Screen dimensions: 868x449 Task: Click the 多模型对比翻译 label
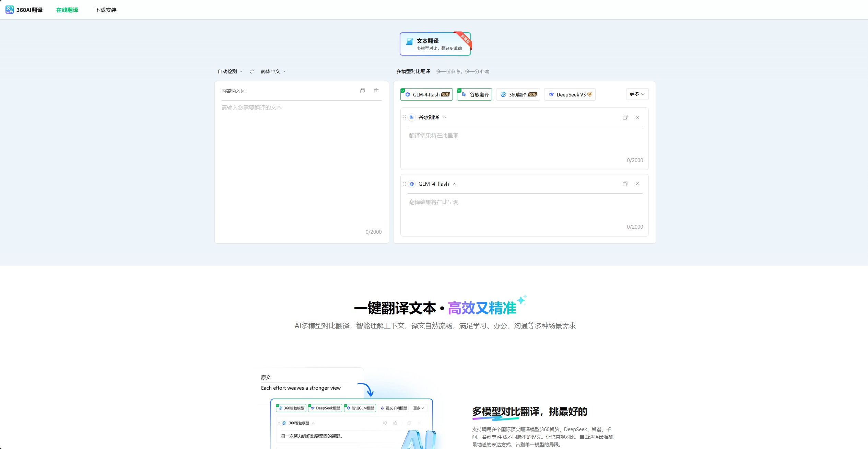tap(413, 71)
